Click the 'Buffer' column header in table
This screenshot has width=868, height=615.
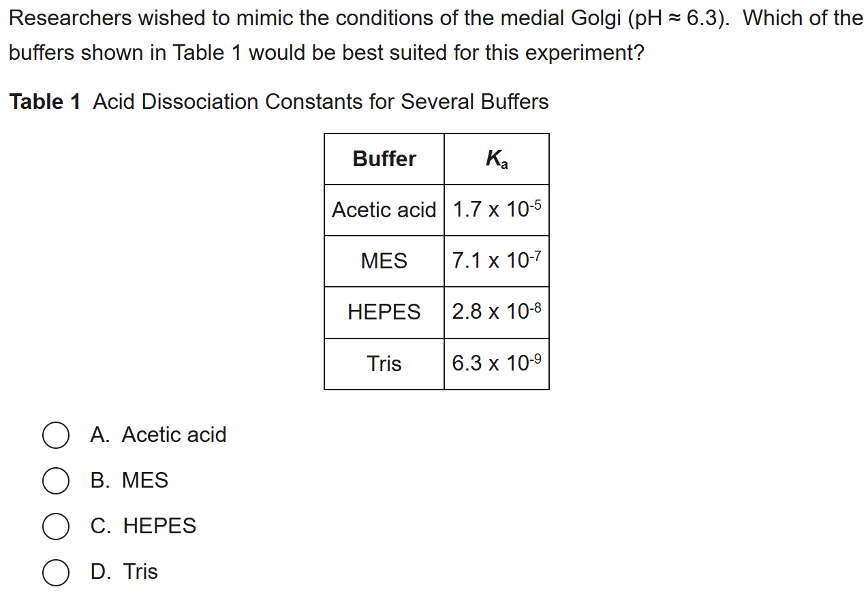[x=384, y=159]
